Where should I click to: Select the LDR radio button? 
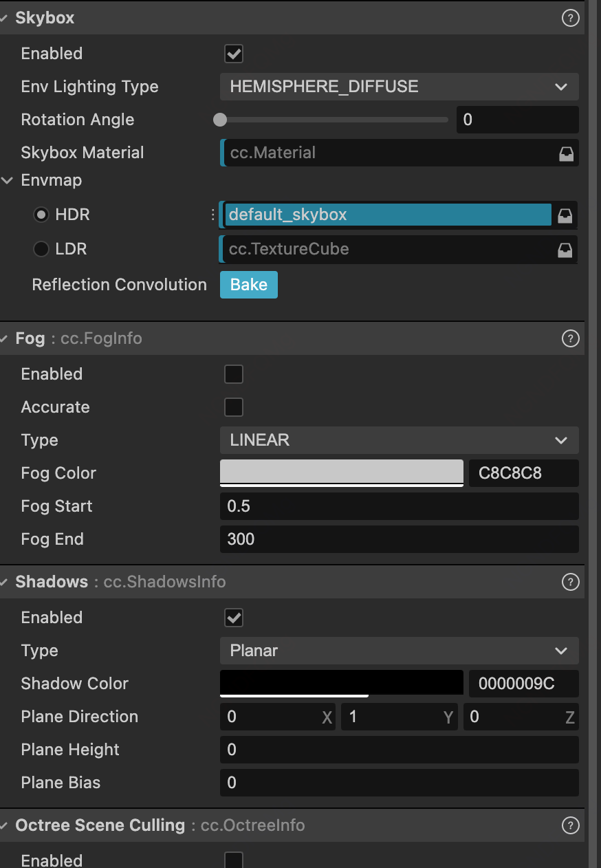click(x=41, y=249)
